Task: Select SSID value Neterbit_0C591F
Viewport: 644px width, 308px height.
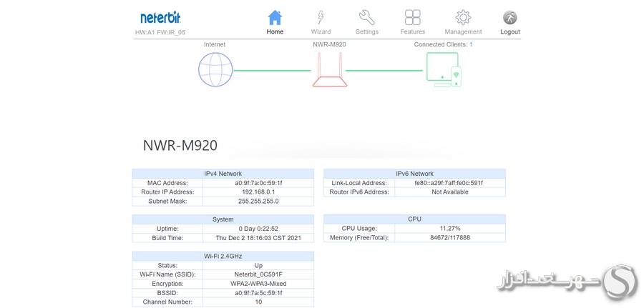Action: click(x=258, y=274)
